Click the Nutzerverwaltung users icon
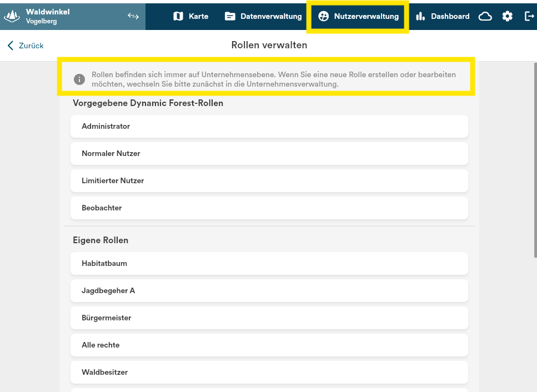This screenshot has width=537, height=392. (x=323, y=17)
